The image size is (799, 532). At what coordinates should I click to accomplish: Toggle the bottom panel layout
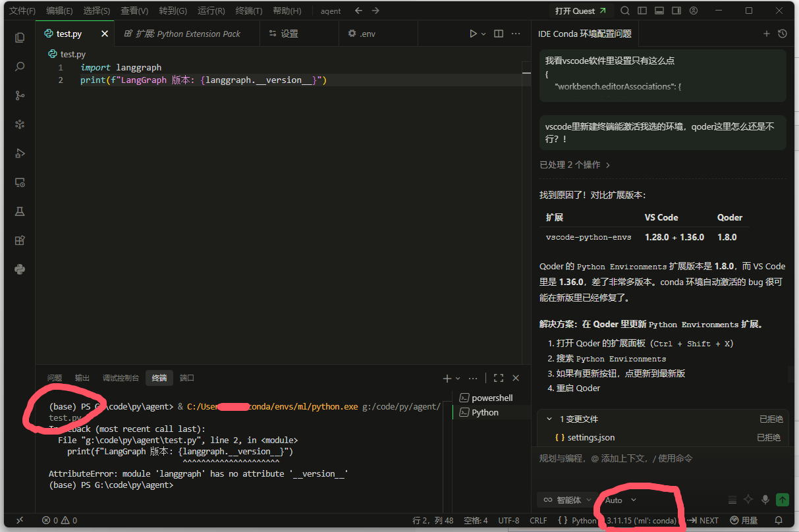tap(659, 11)
